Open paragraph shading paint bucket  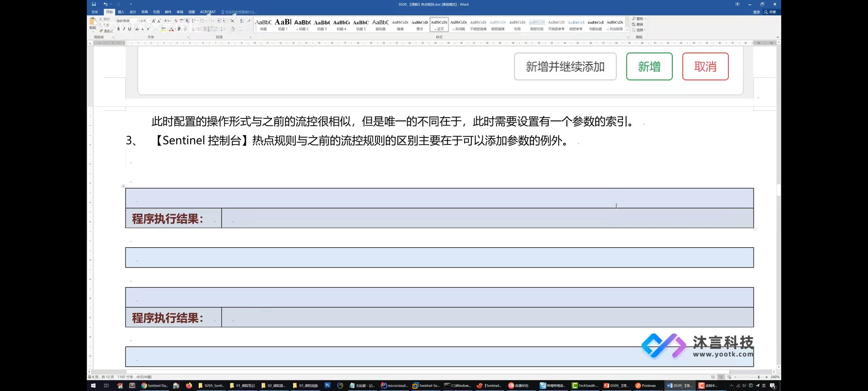(x=233, y=29)
